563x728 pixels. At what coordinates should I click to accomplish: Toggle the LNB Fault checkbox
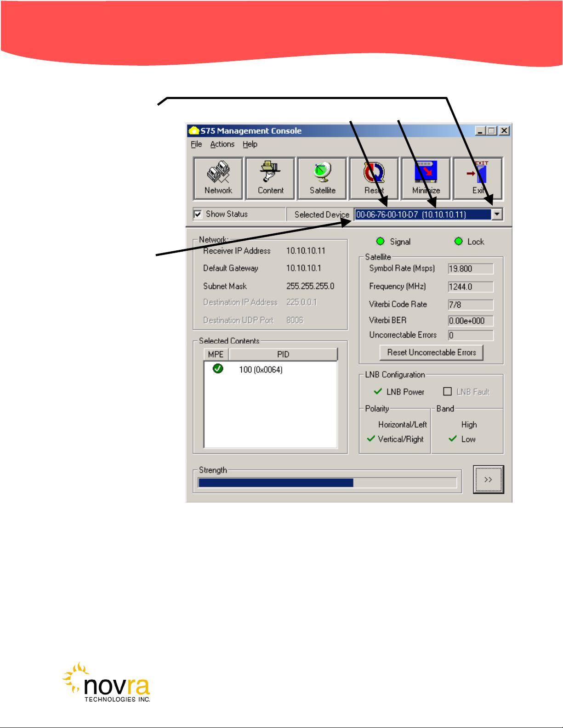pos(447,391)
